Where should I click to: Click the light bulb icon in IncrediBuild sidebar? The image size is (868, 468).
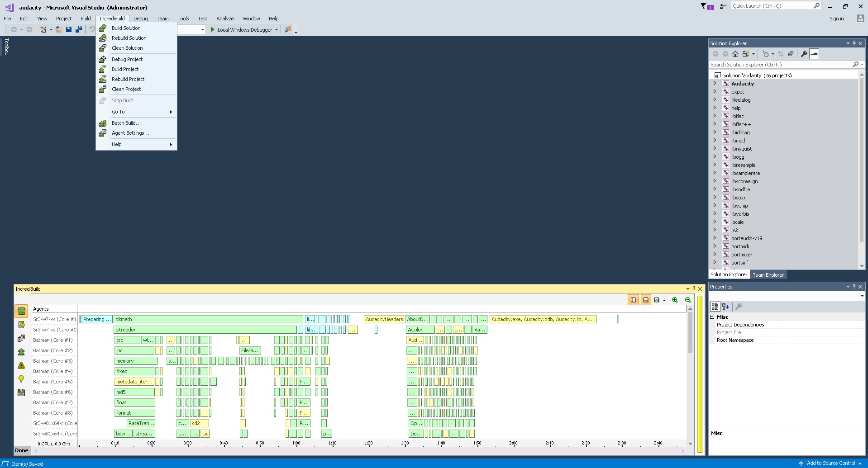21,379
